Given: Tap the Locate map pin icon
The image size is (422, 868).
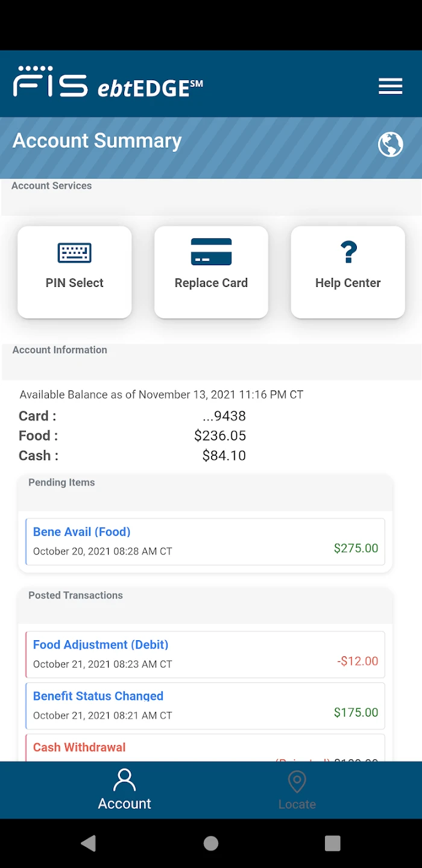Looking at the screenshot, I should 297,781.
